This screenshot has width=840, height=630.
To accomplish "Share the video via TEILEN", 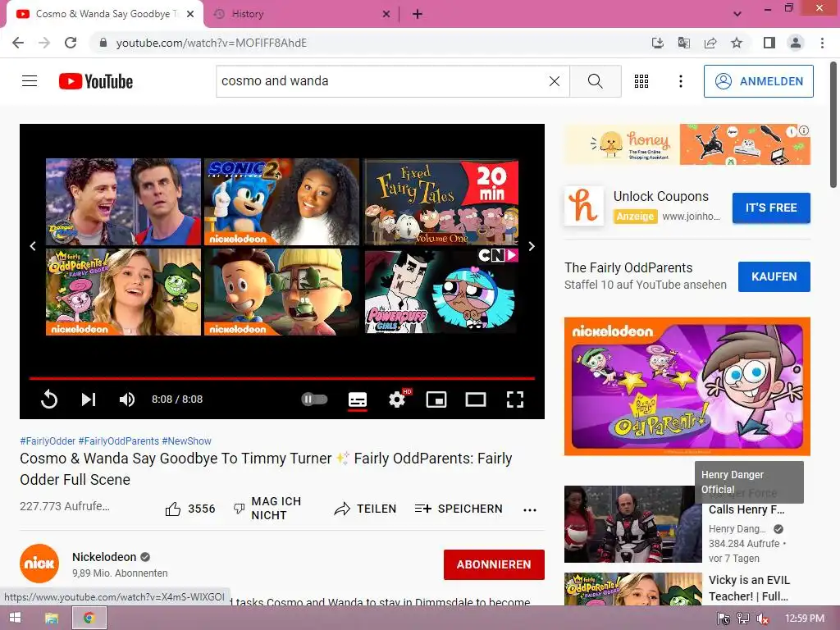I will coord(365,509).
